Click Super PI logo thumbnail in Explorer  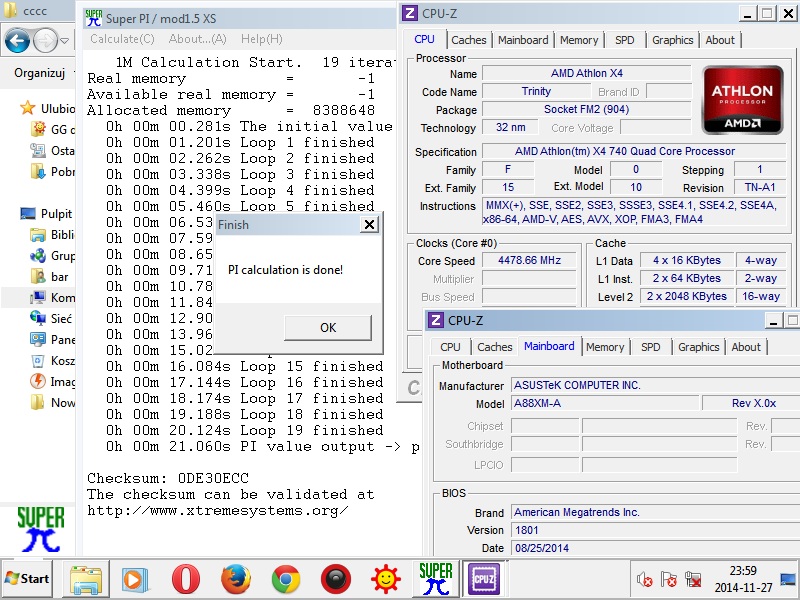(x=41, y=529)
